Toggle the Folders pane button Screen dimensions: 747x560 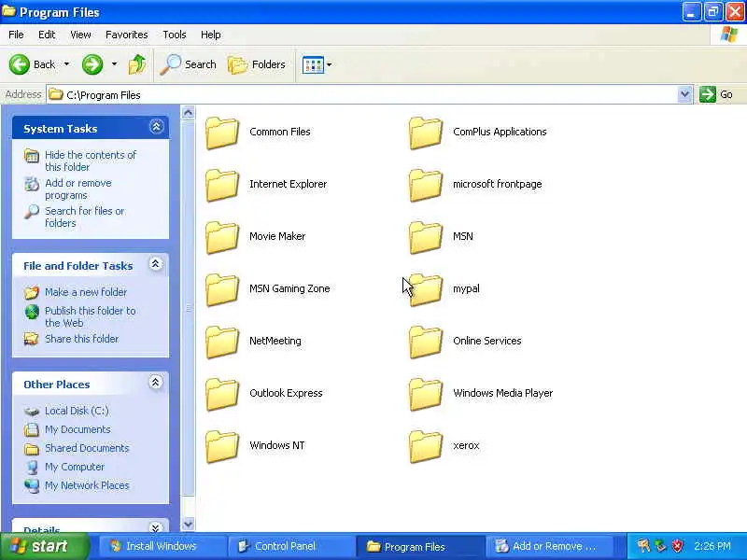point(256,64)
